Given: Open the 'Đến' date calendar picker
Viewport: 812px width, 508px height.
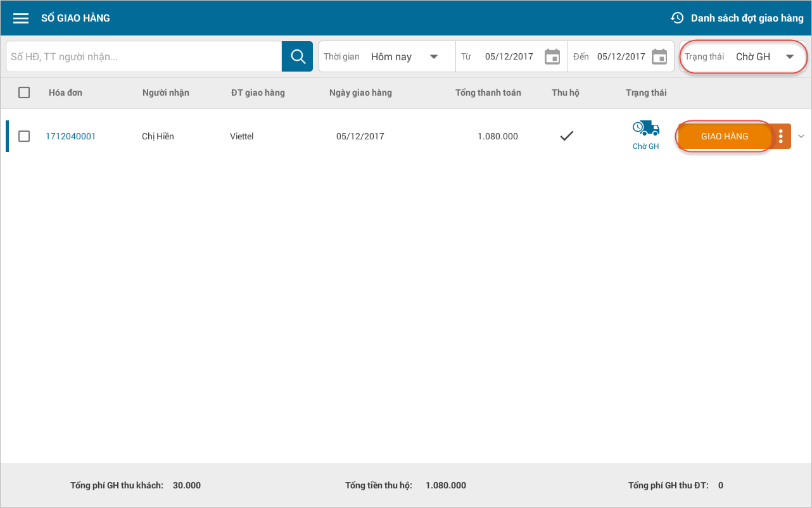Looking at the screenshot, I should click(659, 56).
